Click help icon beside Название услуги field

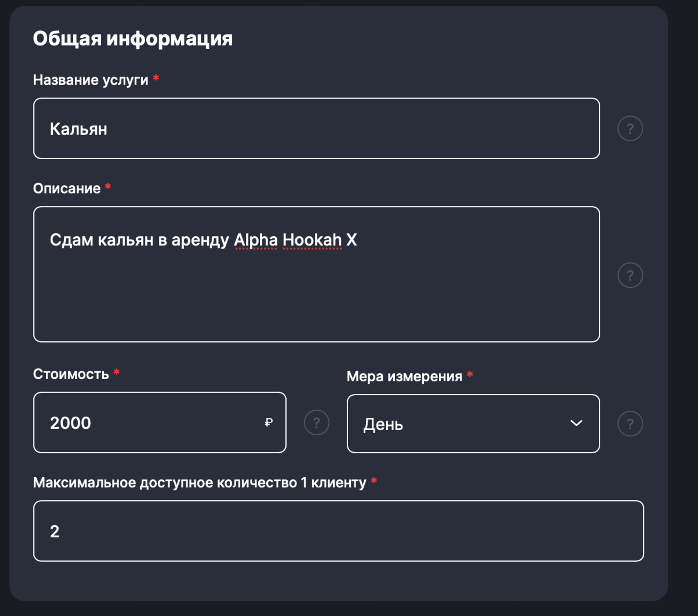[x=630, y=129]
